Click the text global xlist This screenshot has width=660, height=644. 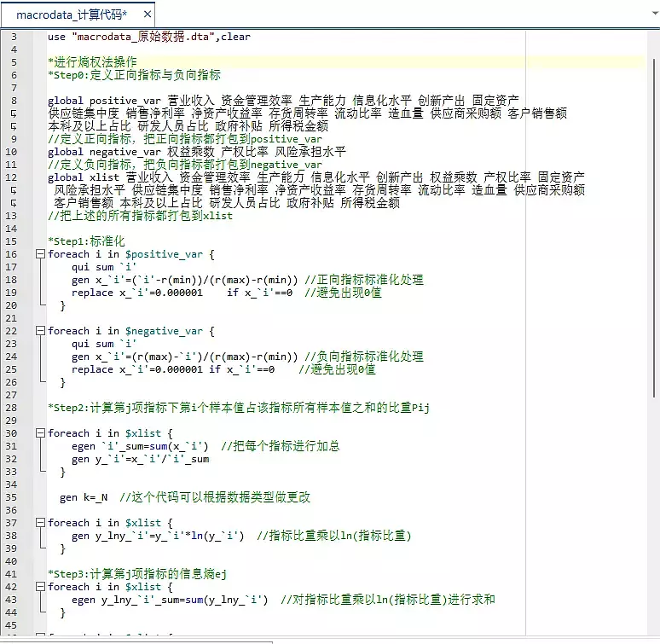(84, 177)
